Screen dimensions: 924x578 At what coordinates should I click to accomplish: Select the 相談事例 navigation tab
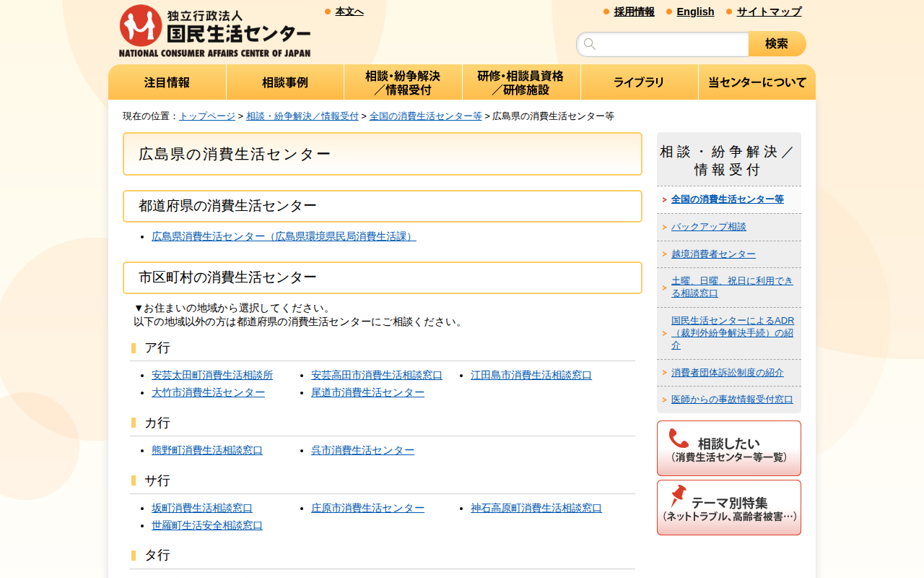284,82
